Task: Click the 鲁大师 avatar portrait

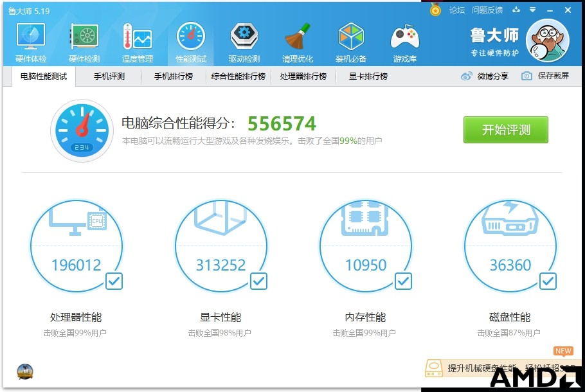Action: coord(548,40)
